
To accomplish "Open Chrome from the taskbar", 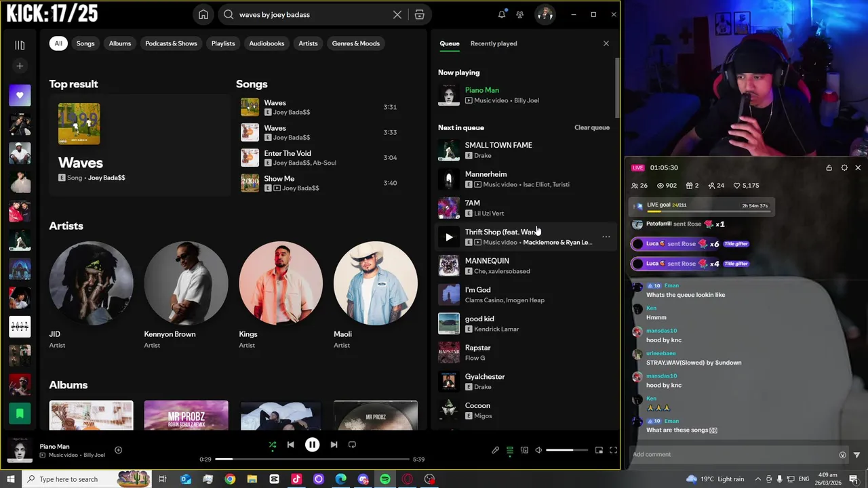I will (230, 479).
